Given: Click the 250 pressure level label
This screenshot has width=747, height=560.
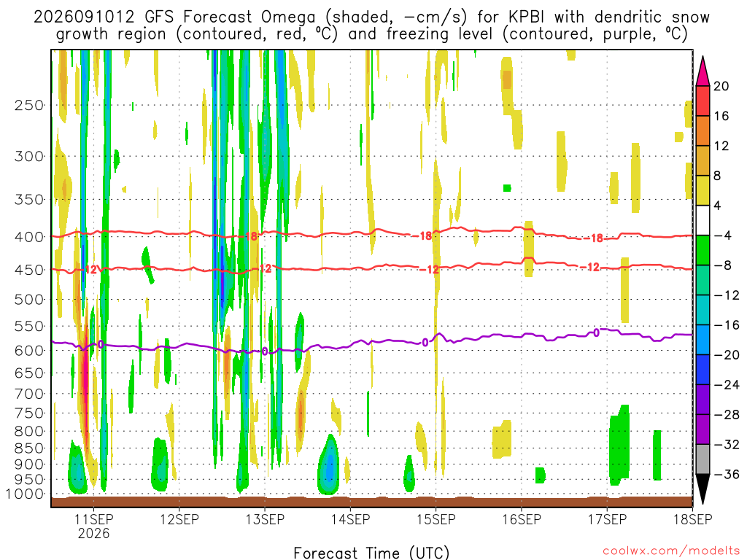Looking at the screenshot, I should [x=29, y=105].
